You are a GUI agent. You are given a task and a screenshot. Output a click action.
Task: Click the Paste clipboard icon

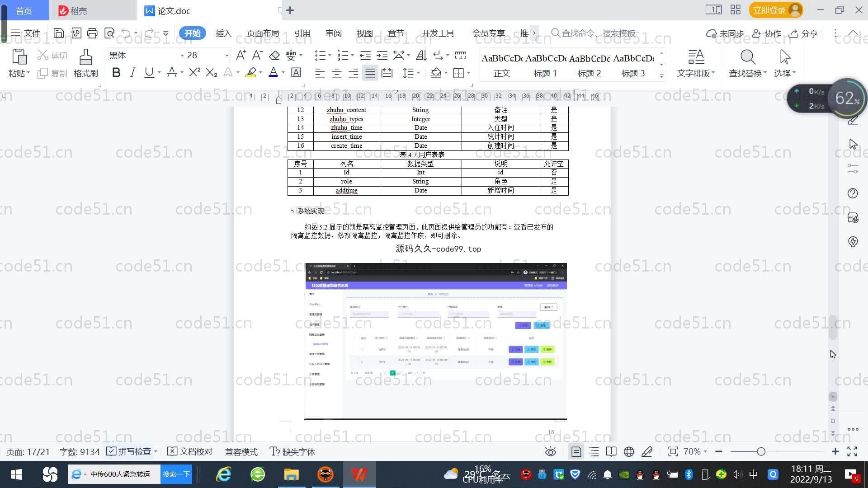(x=19, y=57)
